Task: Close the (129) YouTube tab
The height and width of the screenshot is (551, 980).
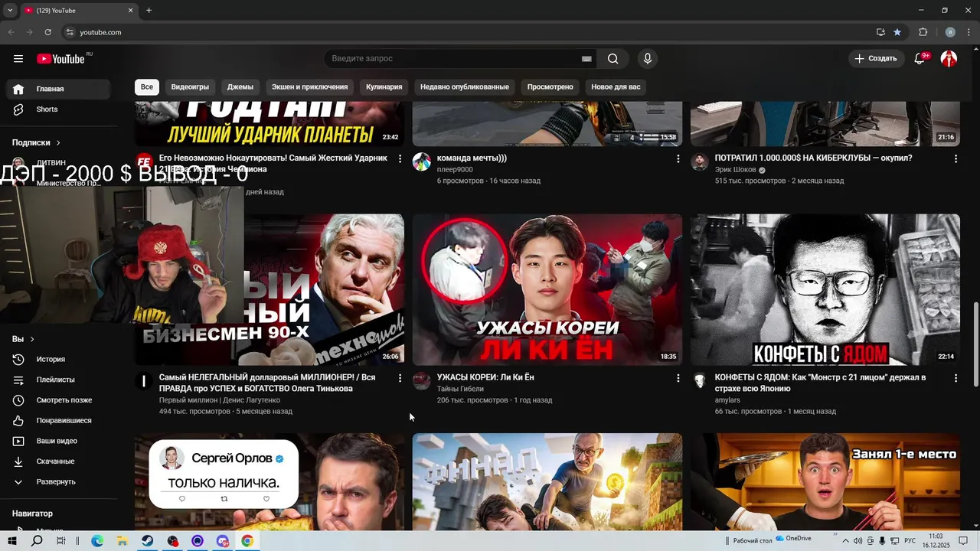Action: coord(130,10)
